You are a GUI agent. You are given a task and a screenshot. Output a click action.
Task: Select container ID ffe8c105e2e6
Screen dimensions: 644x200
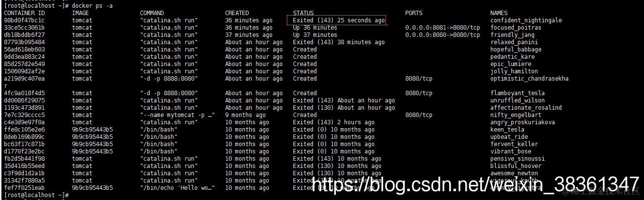[x=24, y=130]
